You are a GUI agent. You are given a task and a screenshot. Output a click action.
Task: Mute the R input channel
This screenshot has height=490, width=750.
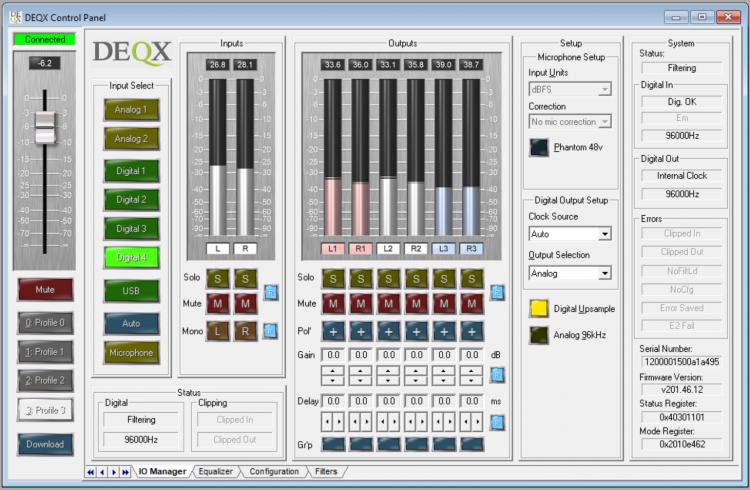245,304
